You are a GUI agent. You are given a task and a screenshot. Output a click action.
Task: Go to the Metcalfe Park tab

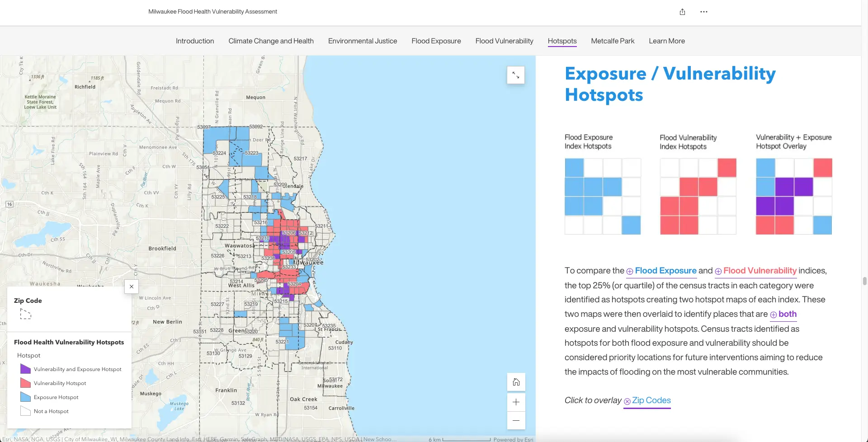[x=613, y=41]
